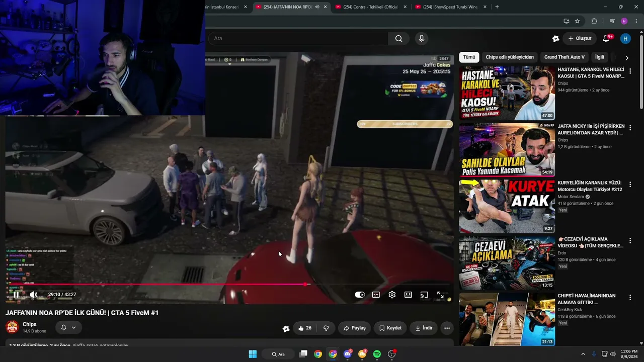Open the video player settings gear
Viewport: 644px width, 362px height.
click(x=392, y=295)
